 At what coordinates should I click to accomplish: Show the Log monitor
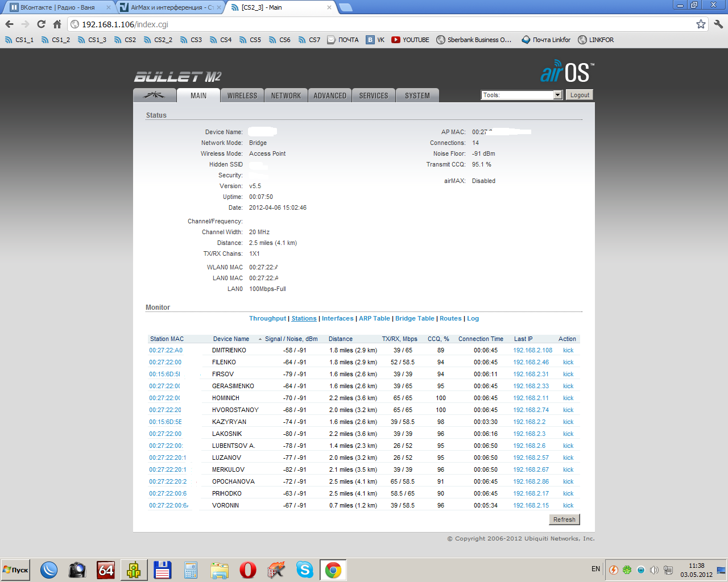click(x=473, y=318)
